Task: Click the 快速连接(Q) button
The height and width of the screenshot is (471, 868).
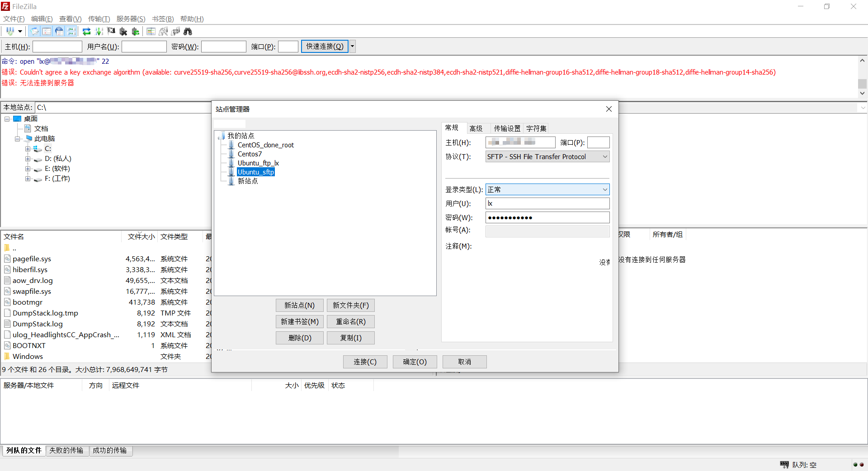Action: 325,47
